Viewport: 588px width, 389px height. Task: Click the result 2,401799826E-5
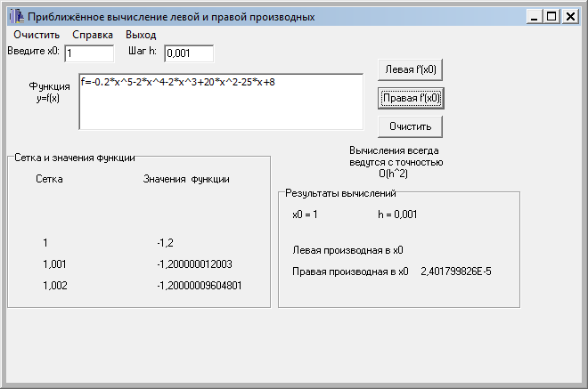pyautogui.click(x=456, y=271)
